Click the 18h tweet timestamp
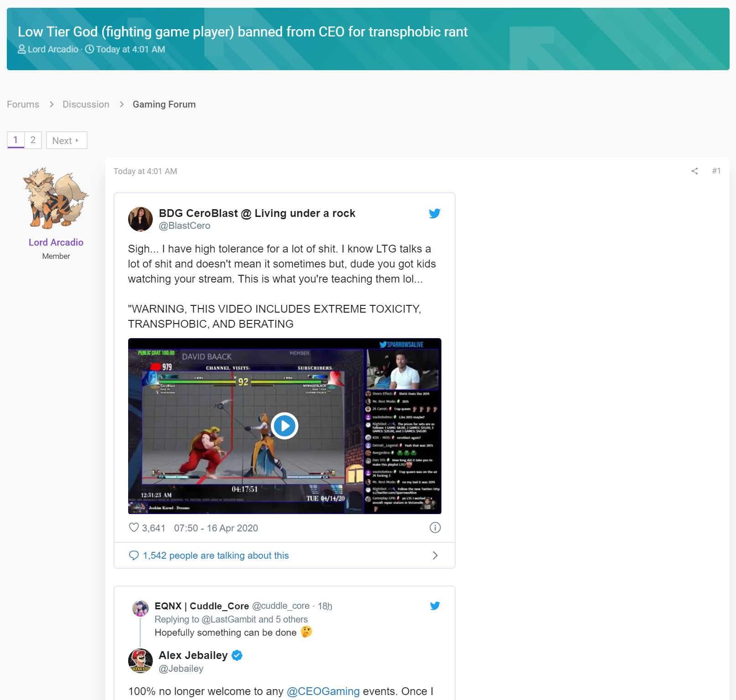The image size is (736, 700). tap(325, 606)
